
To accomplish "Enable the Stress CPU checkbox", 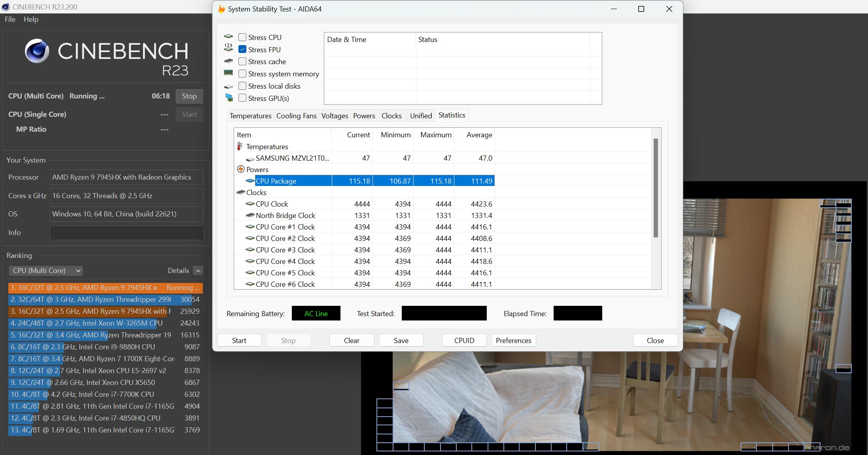I will 242,37.
